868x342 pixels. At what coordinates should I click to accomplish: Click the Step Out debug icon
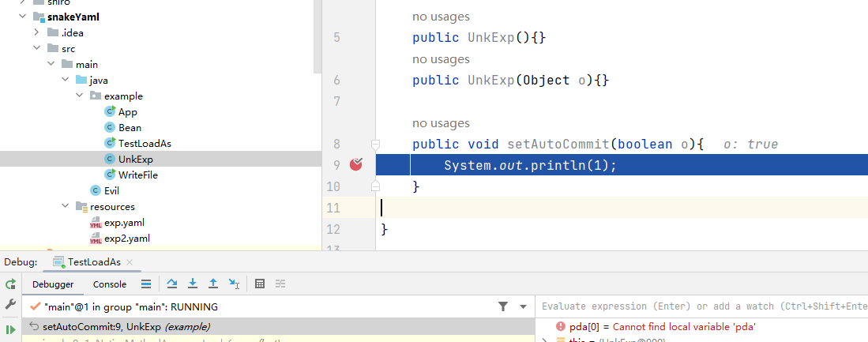coord(213,284)
